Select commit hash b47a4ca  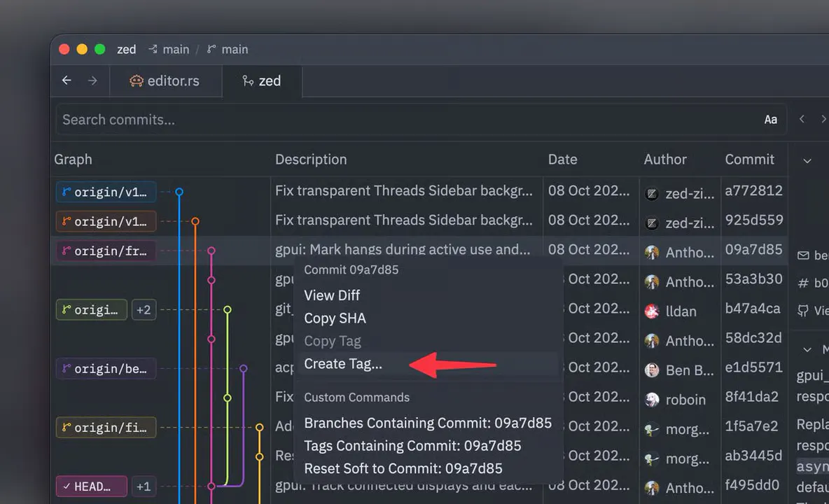(753, 309)
